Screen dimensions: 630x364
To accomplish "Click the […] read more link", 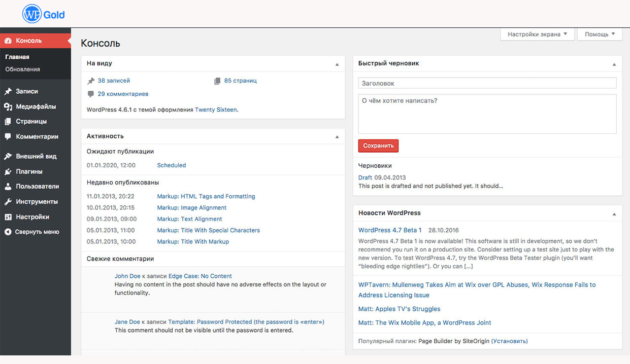I will click(x=468, y=266).
